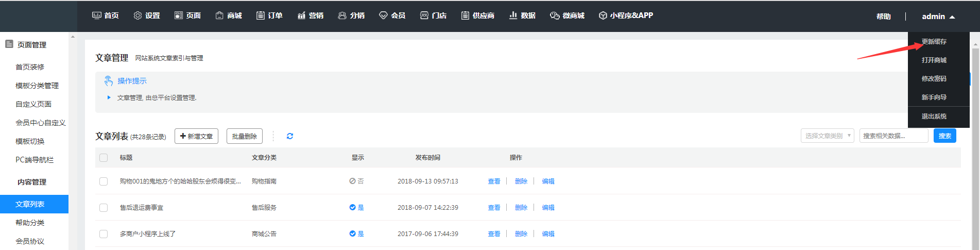Screen dimensions: 980x250
Task: Open the 设置 gear icon in top navigation
Action: pos(137,15)
